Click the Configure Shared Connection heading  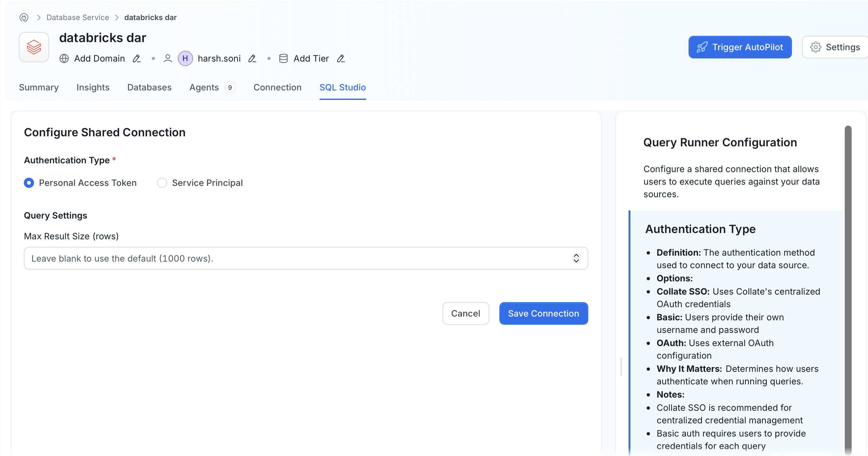tap(105, 132)
